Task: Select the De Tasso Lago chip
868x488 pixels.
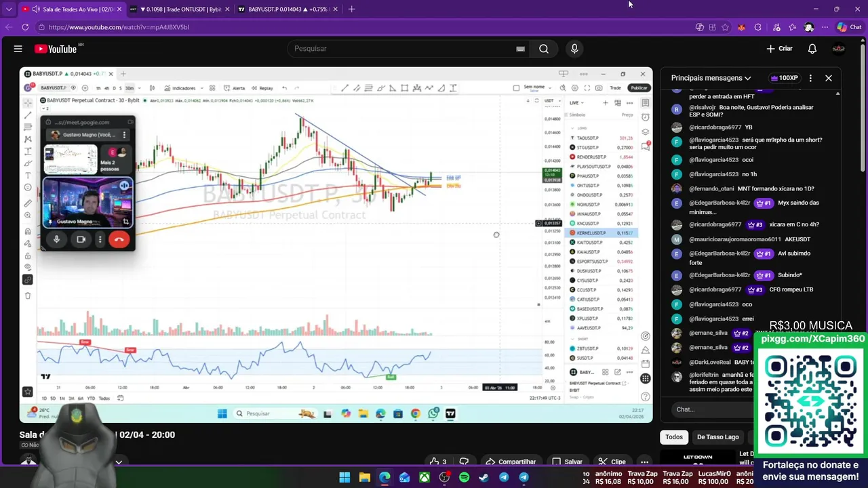Action: [x=717, y=437]
